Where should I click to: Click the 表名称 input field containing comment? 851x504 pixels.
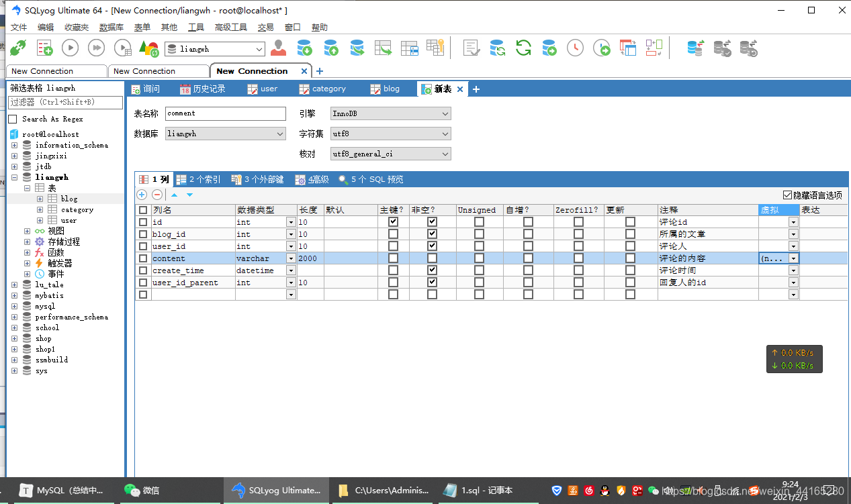click(225, 114)
